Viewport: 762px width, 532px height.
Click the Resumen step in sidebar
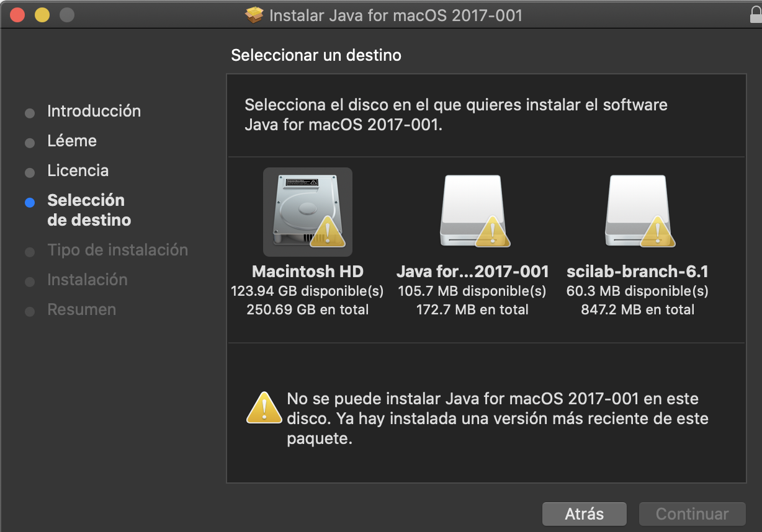81,309
